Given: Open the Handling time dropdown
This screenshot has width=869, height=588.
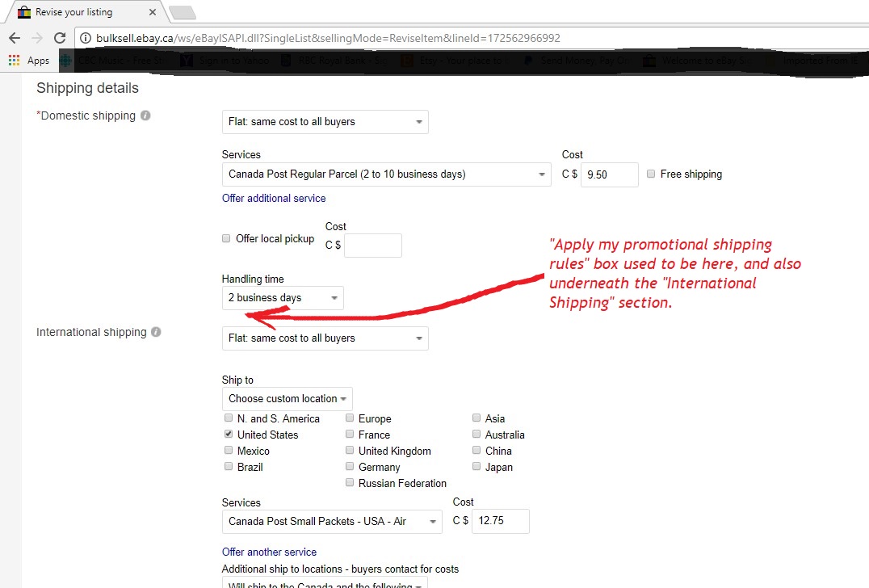Looking at the screenshot, I should [282, 298].
